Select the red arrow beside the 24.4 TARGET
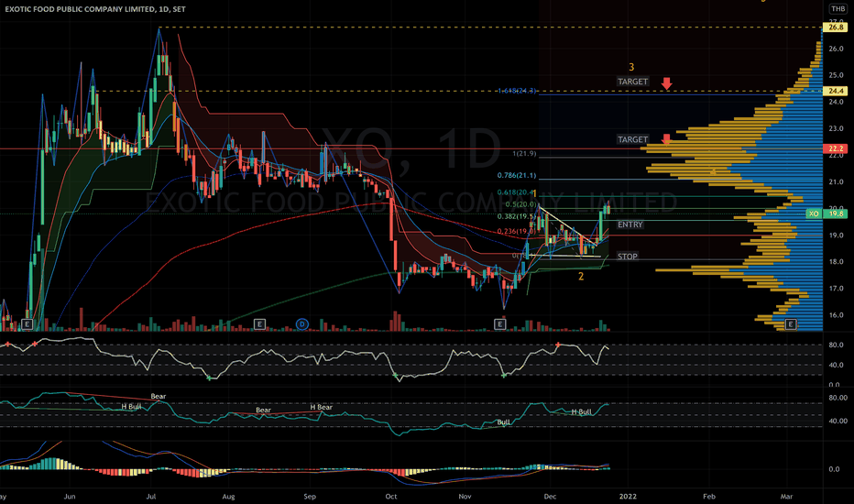 pyautogui.click(x=667, y=83)
